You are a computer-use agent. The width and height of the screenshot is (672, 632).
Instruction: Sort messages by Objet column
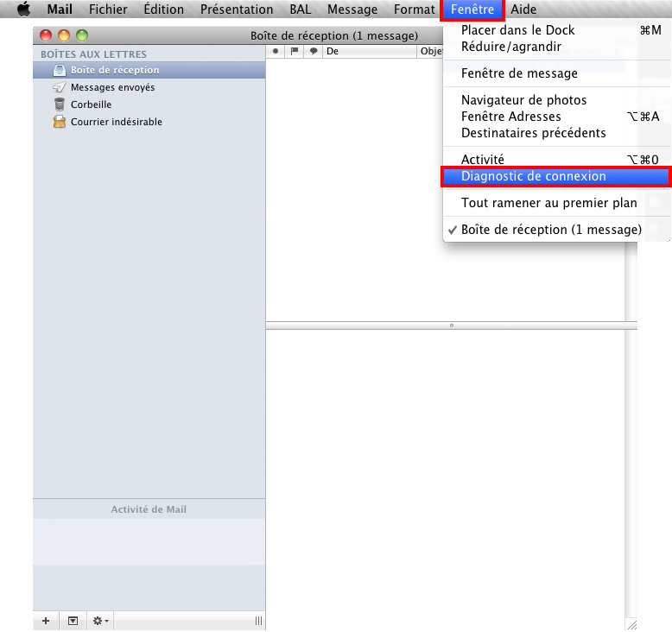click(x=430, y=51)
